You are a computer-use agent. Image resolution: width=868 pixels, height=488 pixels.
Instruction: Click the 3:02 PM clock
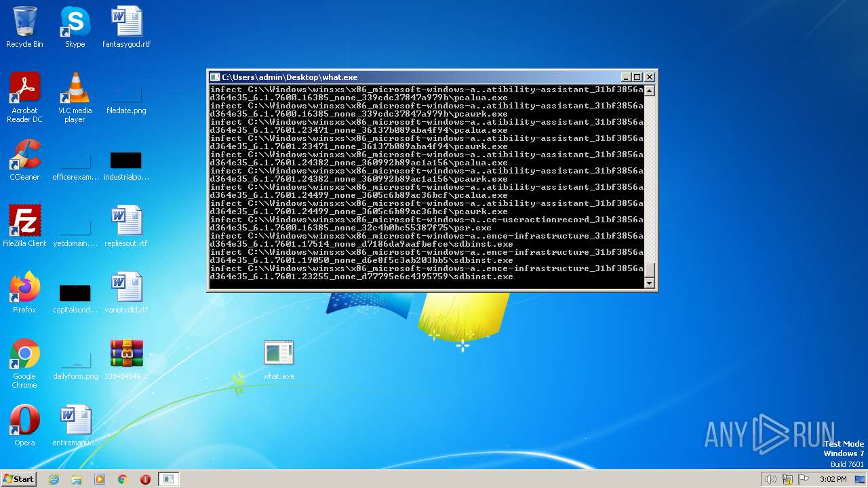833,479
